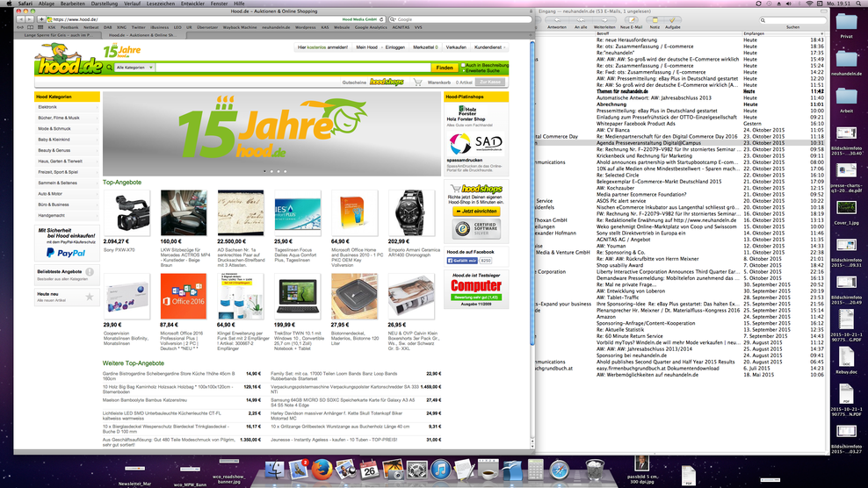Click the hood.de product search input field

coord(293,68)
